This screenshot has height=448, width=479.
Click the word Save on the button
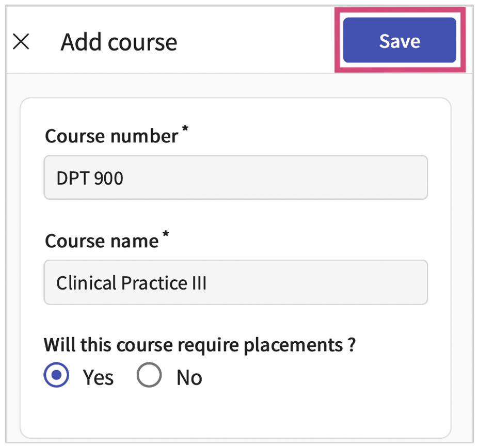click(400, 41)
